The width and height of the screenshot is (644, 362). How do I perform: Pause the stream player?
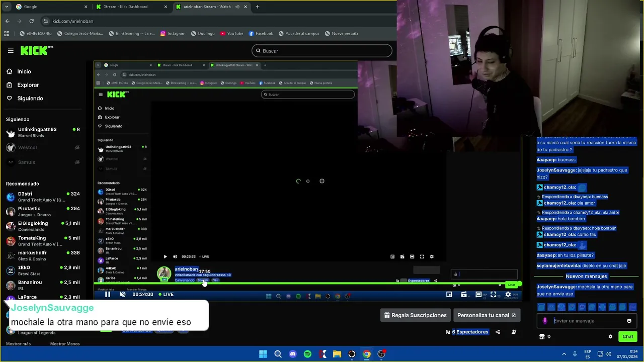point(108,295)
